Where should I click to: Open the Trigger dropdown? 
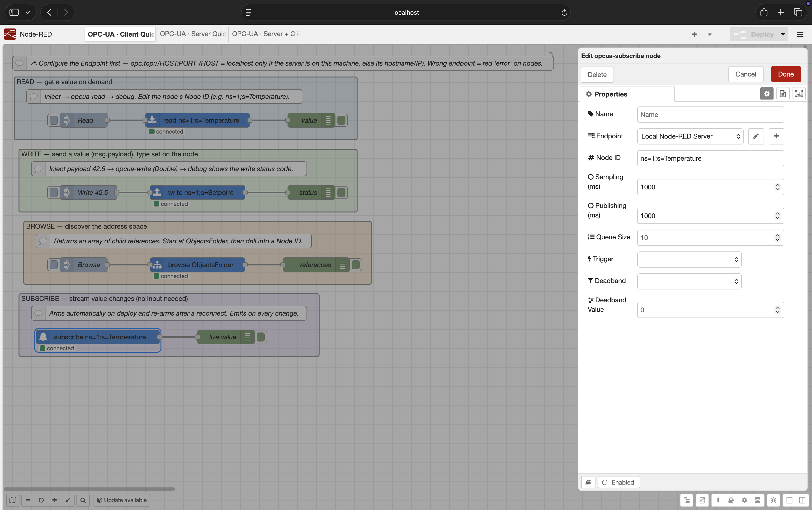(x=689, y=259)
